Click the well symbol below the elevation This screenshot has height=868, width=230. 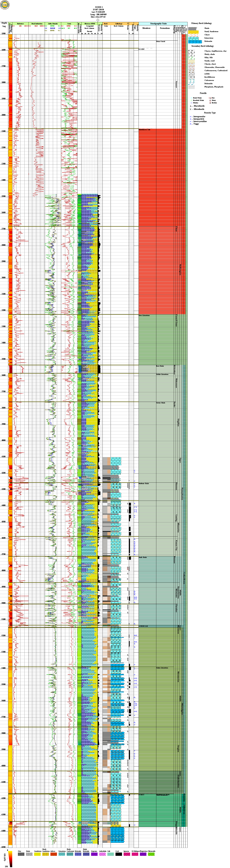(x=98, y=20)
